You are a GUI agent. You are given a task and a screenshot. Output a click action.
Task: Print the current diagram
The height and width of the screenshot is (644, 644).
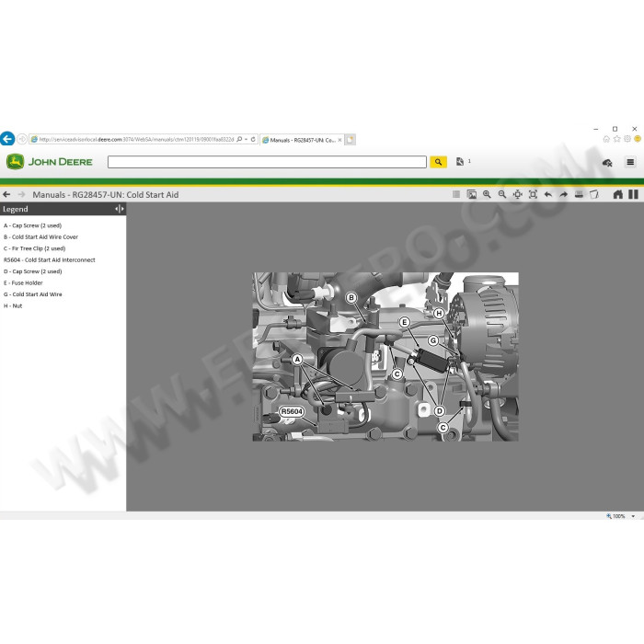tap(579, 194)
